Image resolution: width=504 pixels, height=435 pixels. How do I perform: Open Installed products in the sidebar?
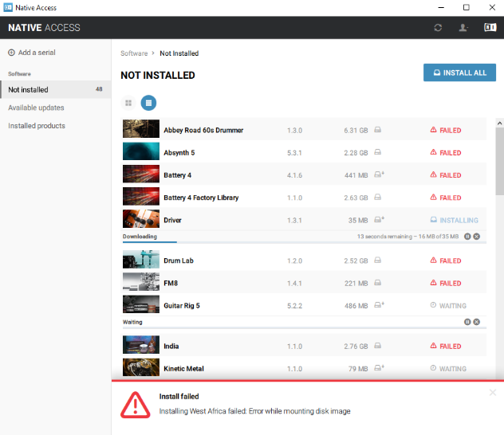pos(37,126)
